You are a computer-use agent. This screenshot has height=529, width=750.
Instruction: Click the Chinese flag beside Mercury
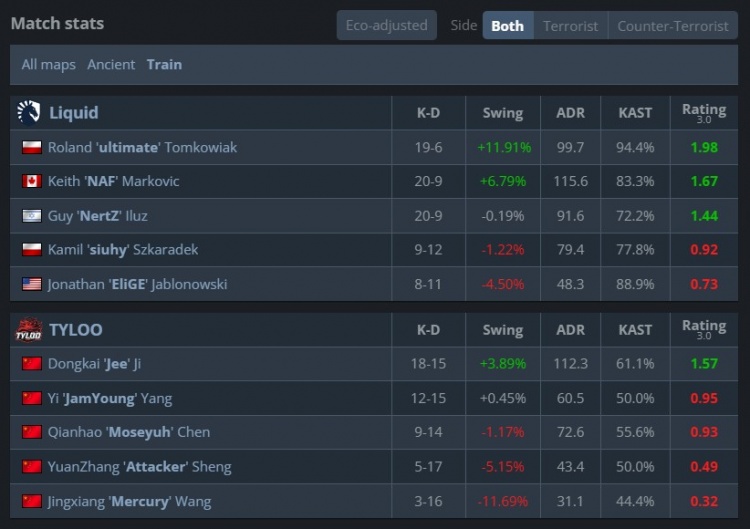pos(31,501)
